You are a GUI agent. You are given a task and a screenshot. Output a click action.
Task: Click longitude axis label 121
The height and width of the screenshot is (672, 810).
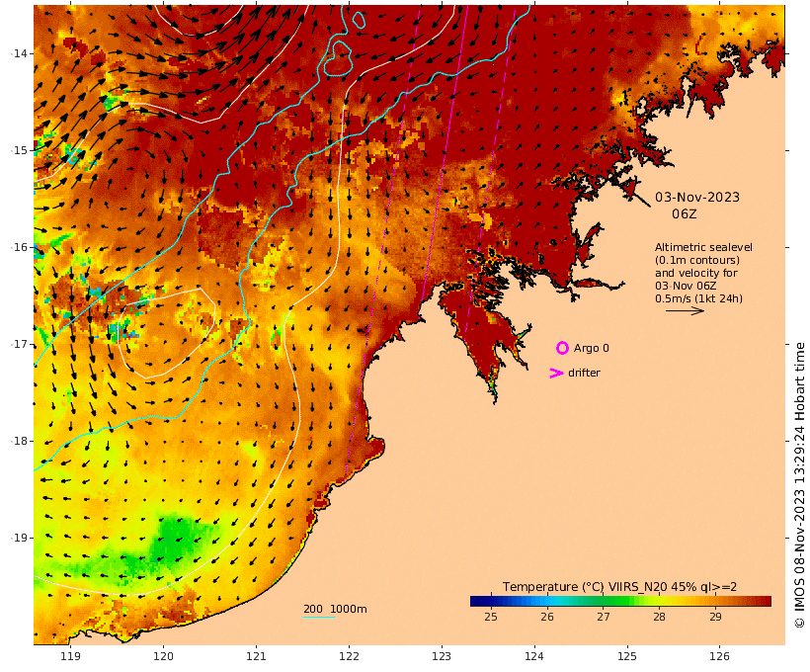tap(256, 656)
